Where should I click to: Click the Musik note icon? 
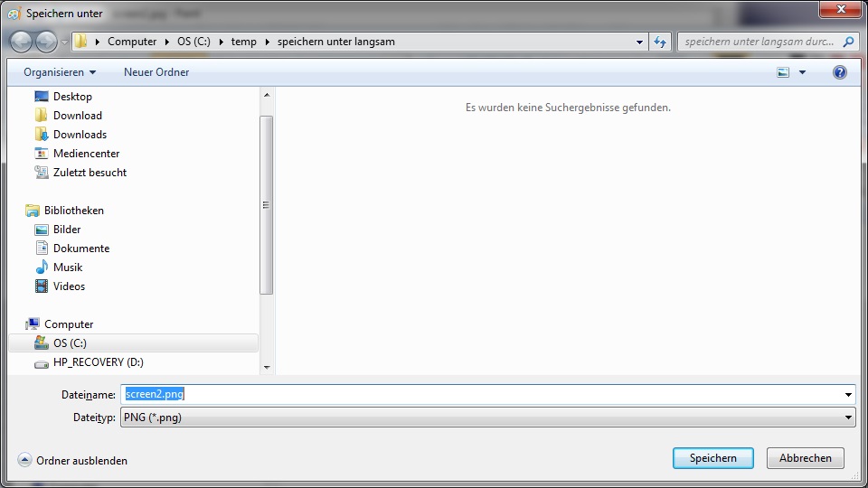click(x=42, y=267)
